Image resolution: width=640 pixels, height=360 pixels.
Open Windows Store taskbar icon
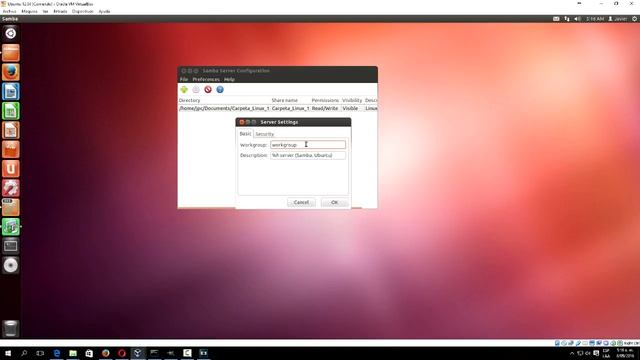pos(89,353)
